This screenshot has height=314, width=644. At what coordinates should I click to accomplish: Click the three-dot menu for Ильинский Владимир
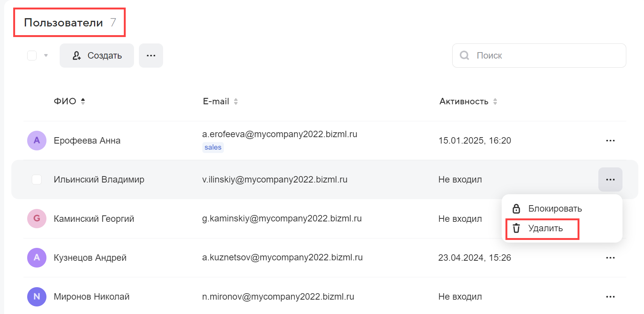coord(610,179)
